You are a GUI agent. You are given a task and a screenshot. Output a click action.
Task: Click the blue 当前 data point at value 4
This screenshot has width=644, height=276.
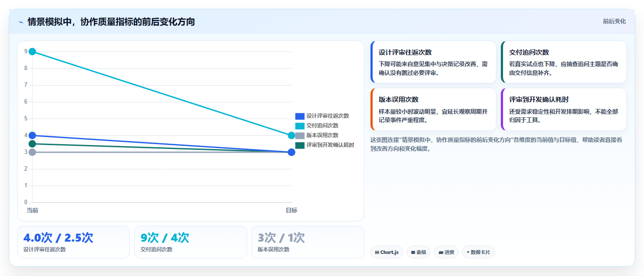32,135
